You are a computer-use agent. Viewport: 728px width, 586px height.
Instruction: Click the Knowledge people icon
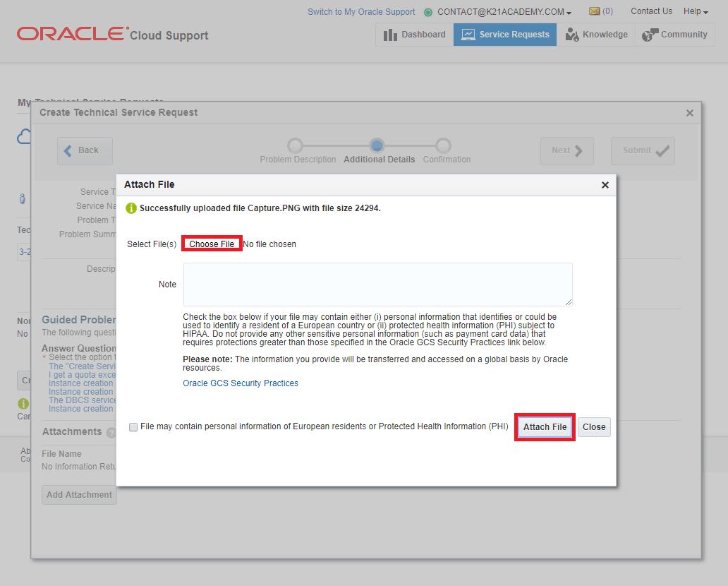coord(574,34)
